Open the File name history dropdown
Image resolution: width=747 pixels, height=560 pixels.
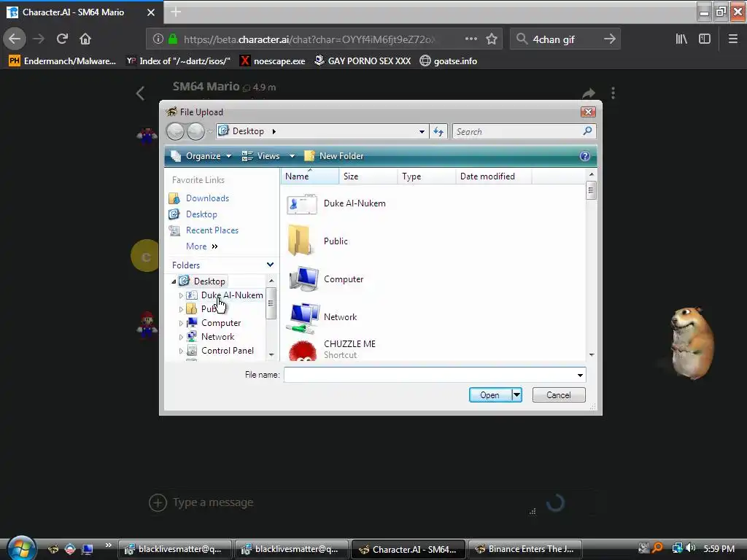580,375
